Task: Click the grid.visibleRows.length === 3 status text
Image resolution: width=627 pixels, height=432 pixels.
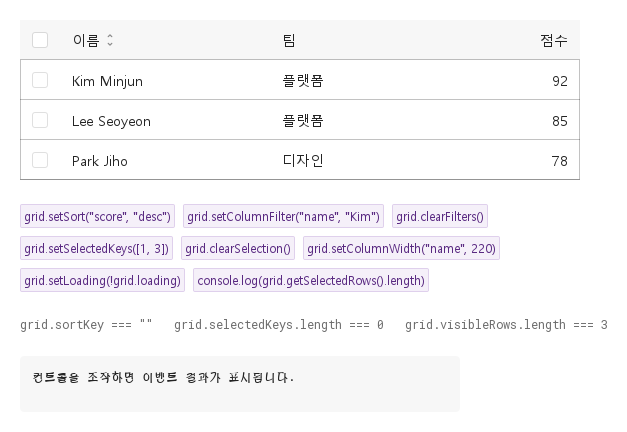Action: tap(506, 324)
